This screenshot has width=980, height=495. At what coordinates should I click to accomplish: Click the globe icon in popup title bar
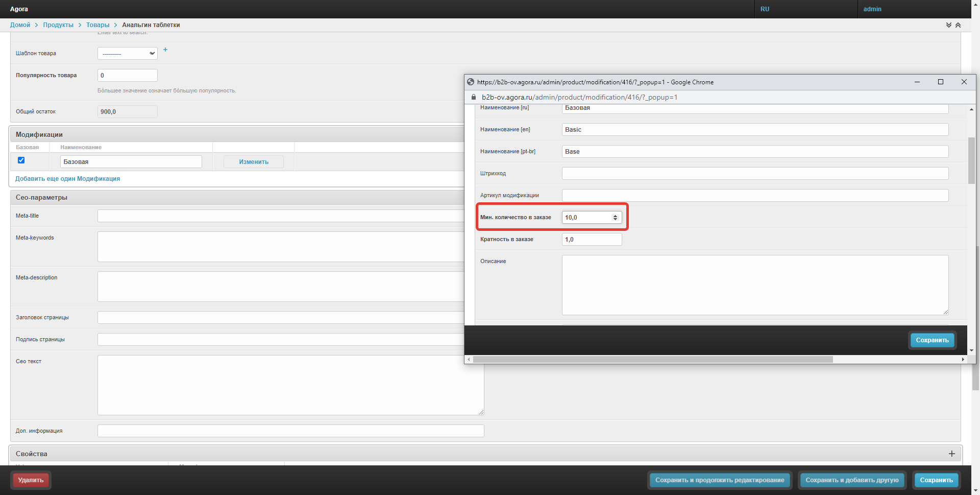click(471, 82)
